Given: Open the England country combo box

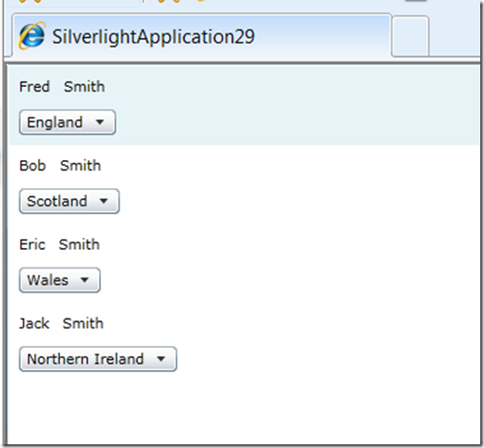Looking at the screenshot, I should pyautogui.click(x=68, y=122).
